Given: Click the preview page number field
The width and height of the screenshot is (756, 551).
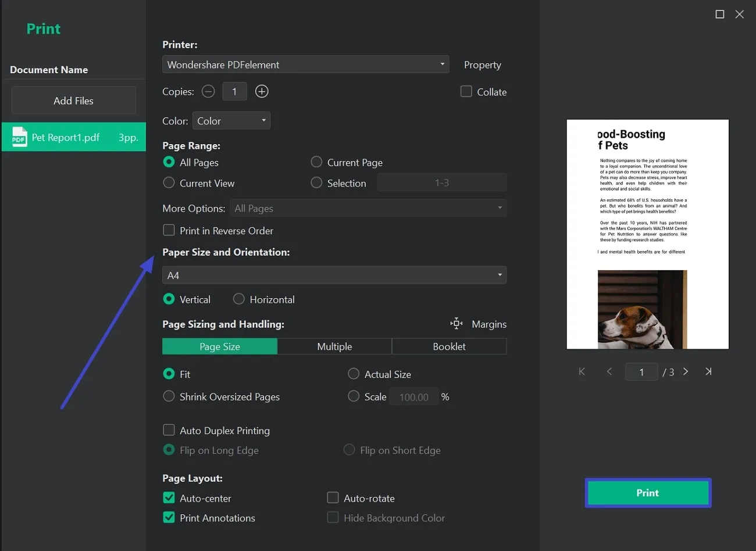Looking at the screenshot, I should pos(641,372).
